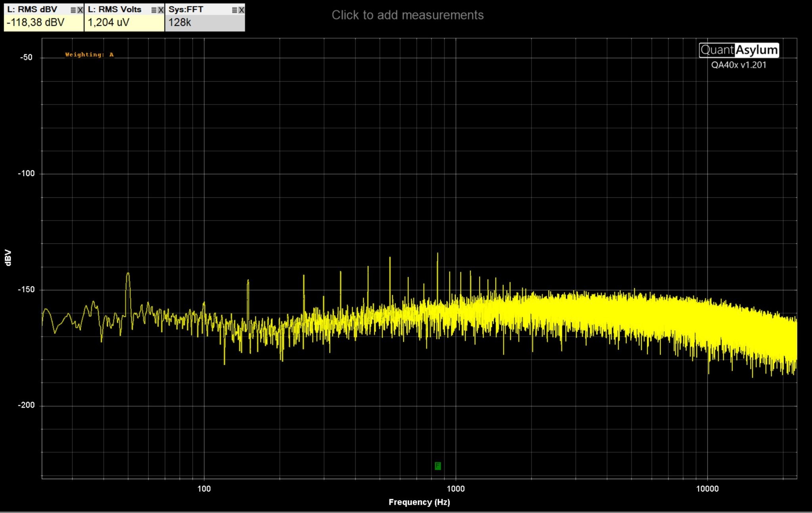The image size is (812, 513).
Task: Click the -100 dBV axis tick label
Action: click(26, 174)
